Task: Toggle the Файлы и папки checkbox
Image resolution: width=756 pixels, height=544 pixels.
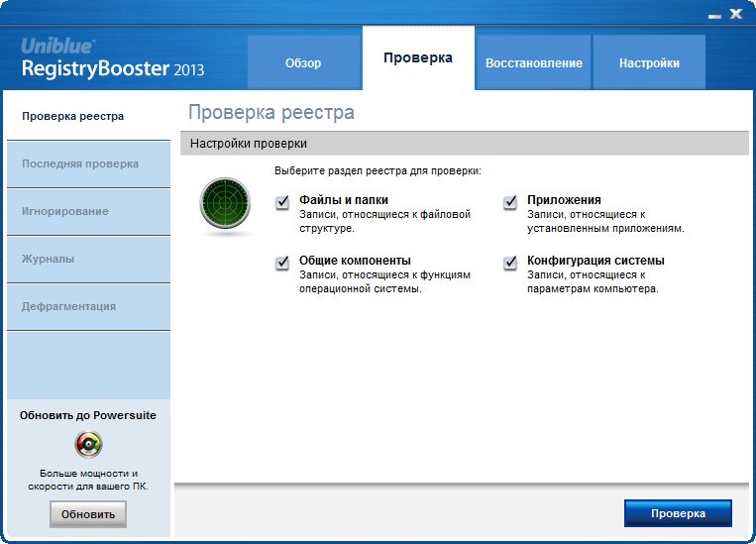Action: [x=283, y=203]
